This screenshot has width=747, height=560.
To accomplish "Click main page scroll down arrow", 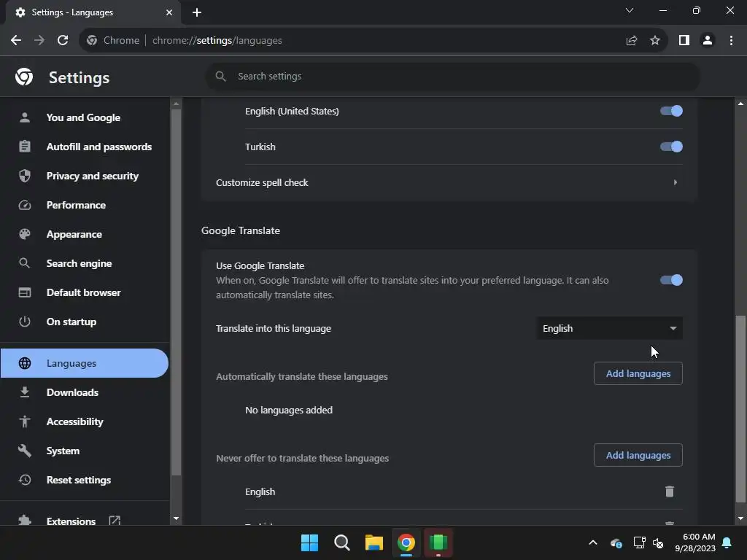I will [740, 518].
